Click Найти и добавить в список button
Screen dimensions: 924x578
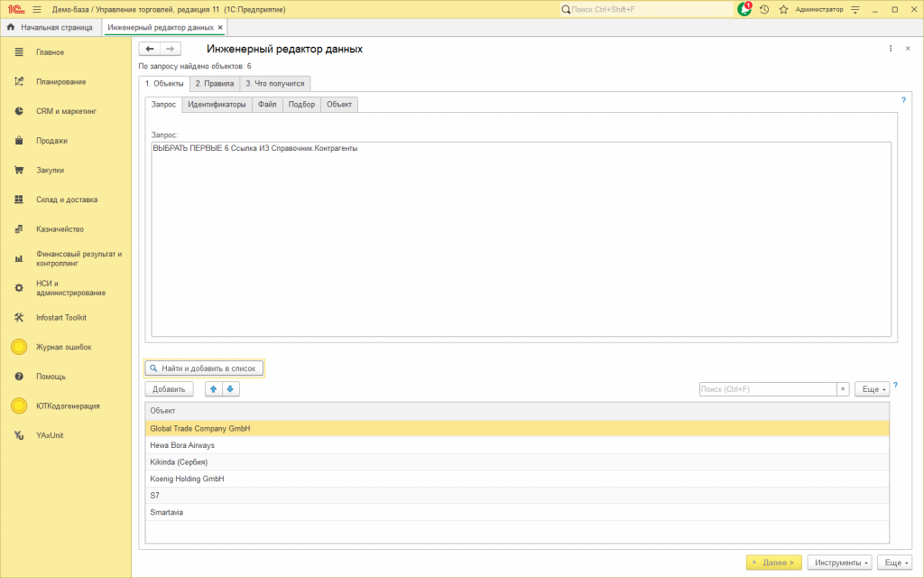(204, 368)
